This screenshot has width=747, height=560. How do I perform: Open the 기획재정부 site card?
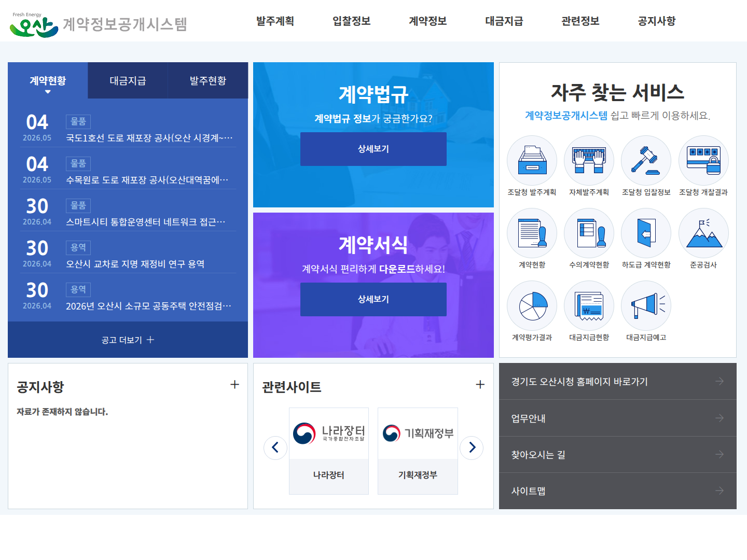click(x=418, y=451)
